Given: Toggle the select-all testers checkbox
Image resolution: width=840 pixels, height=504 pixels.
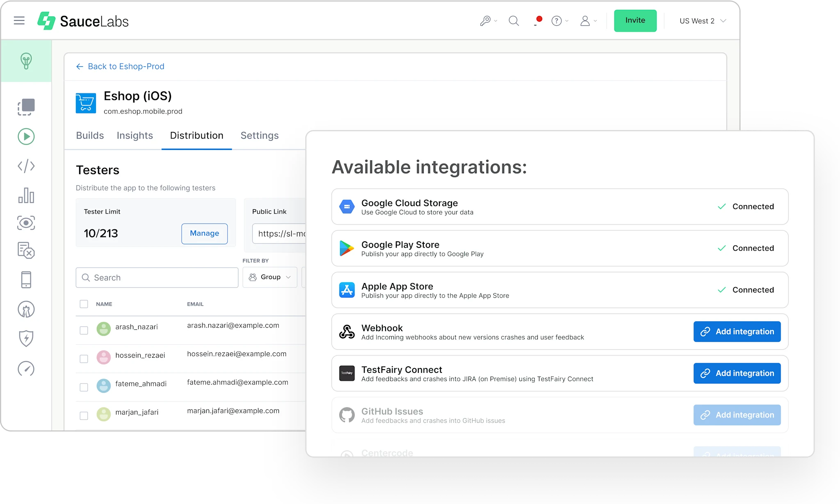Looking at the screenshot, I should (x=84, y=304).
